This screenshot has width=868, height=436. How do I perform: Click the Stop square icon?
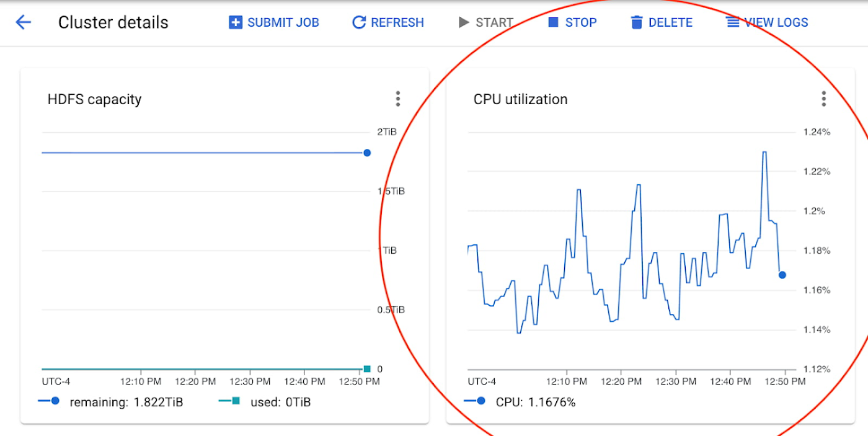point(554,23)
